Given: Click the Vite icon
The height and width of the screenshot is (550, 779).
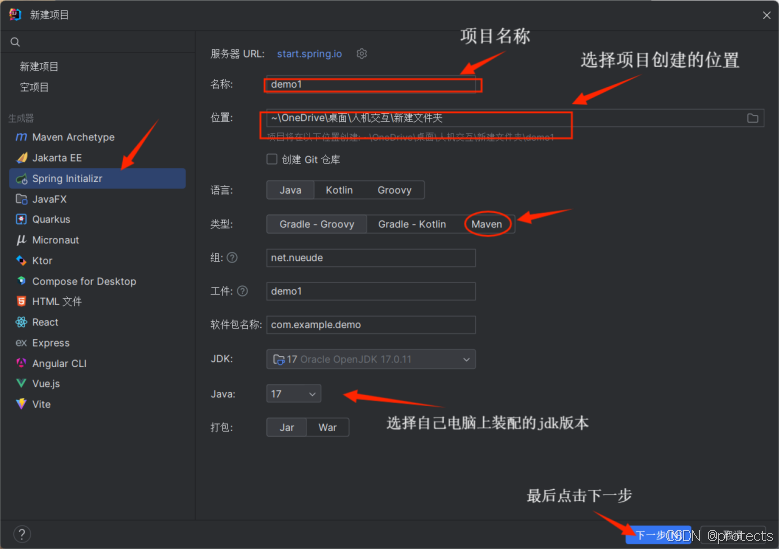Looking at the screenshot, I should 21,404.
